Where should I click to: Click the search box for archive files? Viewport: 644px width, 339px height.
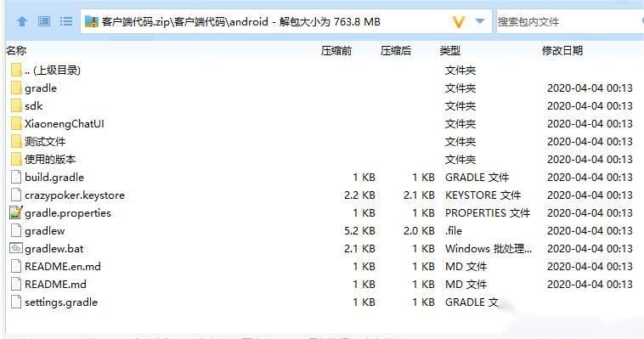click(570, 21)
